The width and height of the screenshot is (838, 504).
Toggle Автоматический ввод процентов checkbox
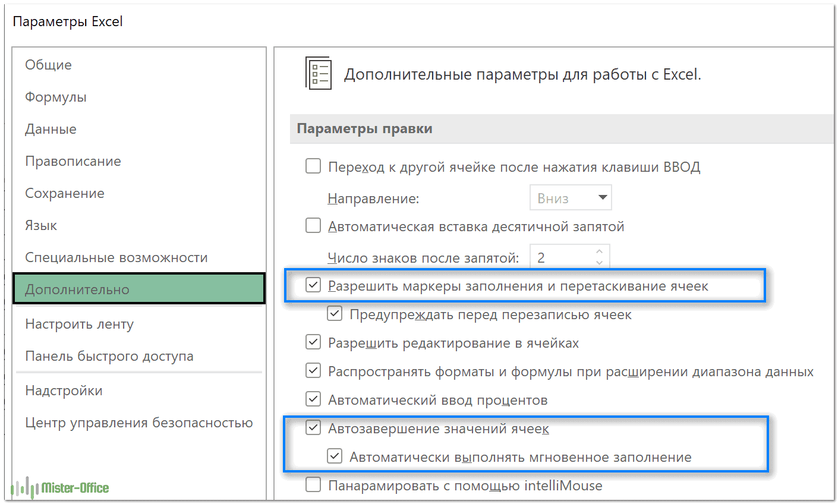click(x=313, y=399)
